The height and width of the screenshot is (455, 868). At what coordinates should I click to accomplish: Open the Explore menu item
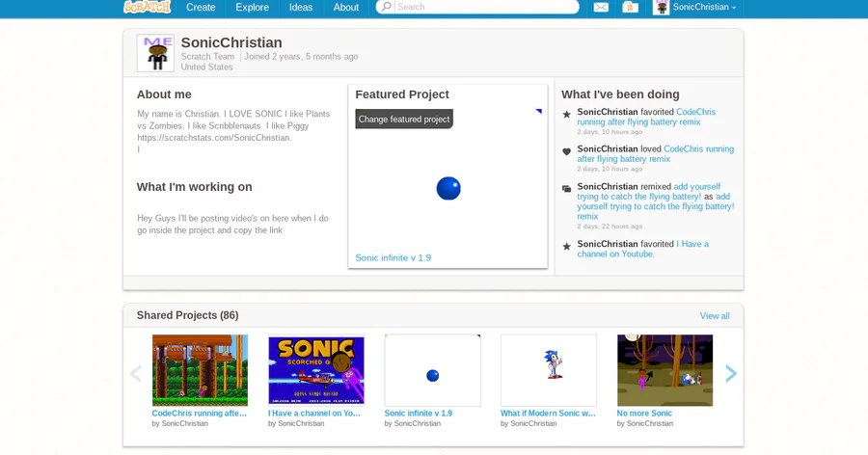pos(252,7)
